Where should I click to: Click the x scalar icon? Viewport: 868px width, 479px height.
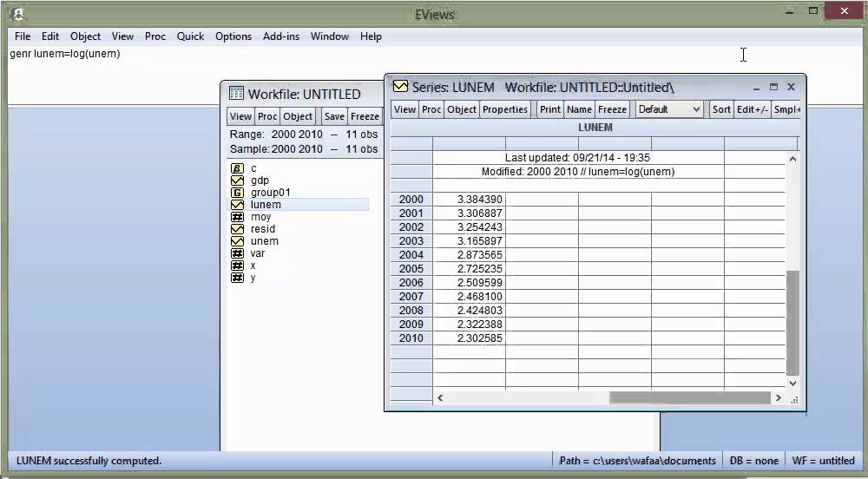click(x=237, y=266)
